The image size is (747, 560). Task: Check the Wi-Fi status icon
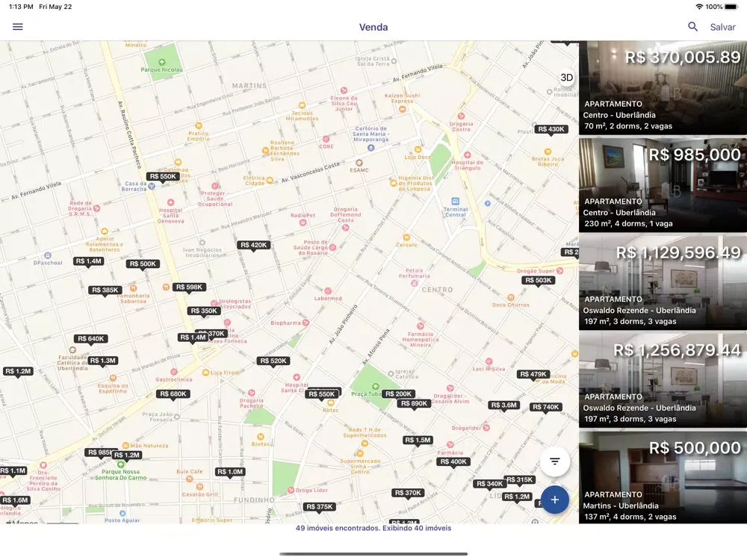[x=699, y=7]
